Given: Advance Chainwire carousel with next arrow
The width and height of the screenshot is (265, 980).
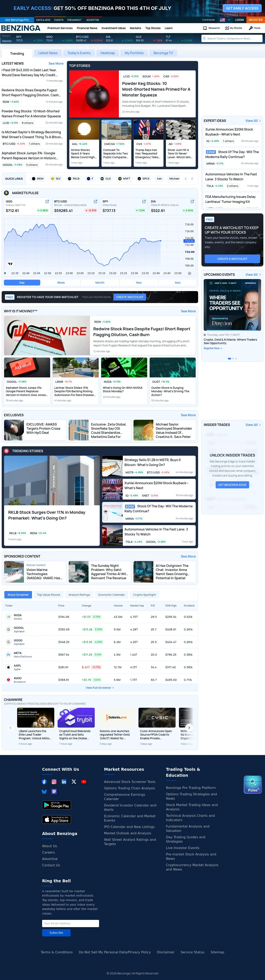Looking at the screenshot, I should [x=189, y=728].
